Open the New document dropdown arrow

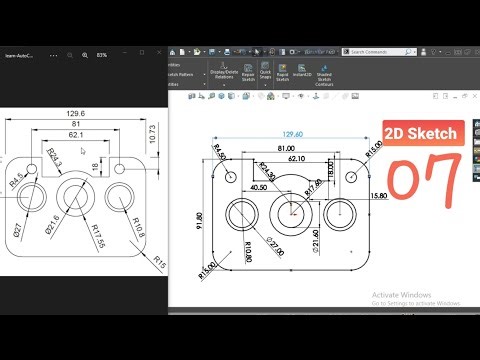pyautogui.click(x=189, y=52)
